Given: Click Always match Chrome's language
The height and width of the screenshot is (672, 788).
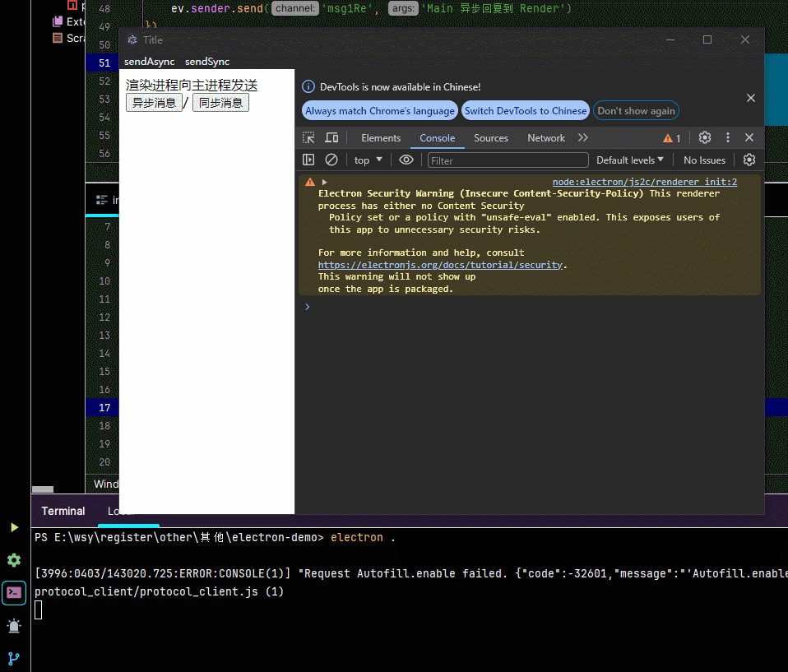Looking at the screenshot, I should click(380, 111).
